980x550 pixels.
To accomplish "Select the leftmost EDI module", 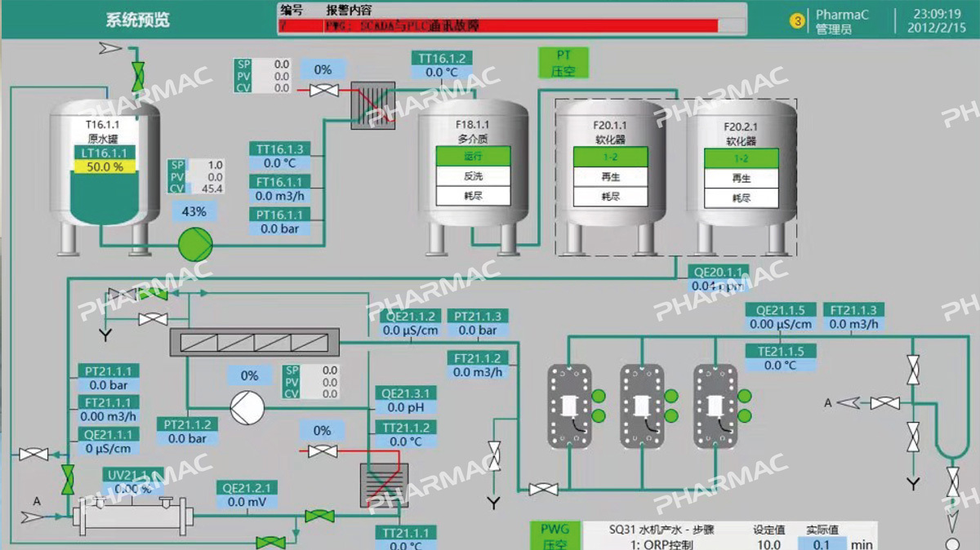I will (x=568, y=406).
